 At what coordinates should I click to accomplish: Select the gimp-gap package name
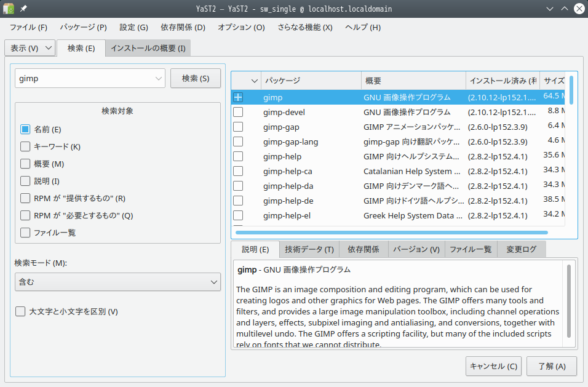point(281,127)
